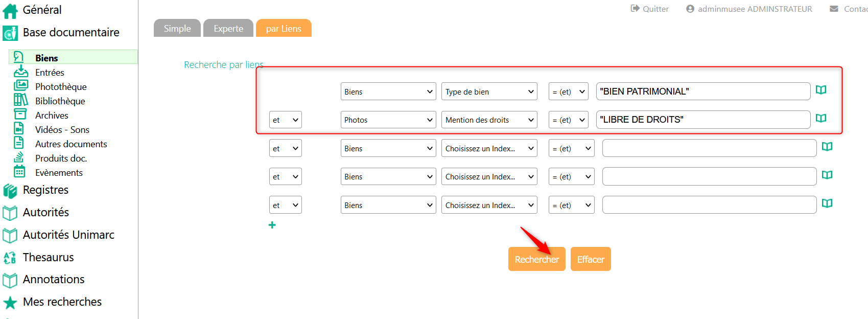The height and width of the screenshot is (319, 868).
Task: Click the Photothèque sidebar icon
Action: pyautogui.click(x=20, y=86)
